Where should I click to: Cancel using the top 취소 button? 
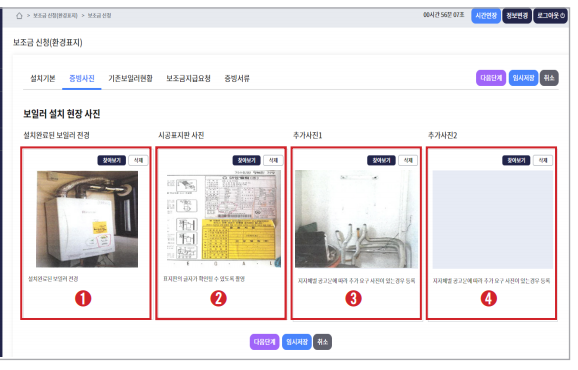click(549, 78)
